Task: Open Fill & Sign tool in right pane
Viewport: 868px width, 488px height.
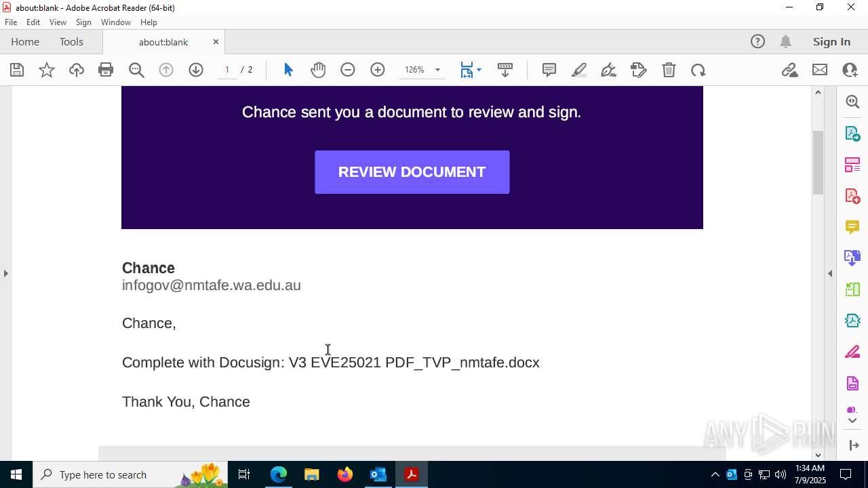Action: pyautogui.click(x=852, y=352)
